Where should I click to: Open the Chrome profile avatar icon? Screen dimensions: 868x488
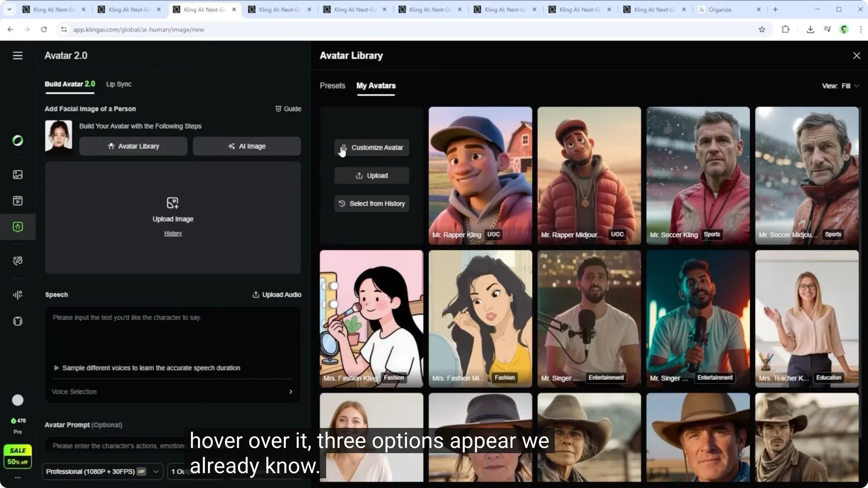click(x=844, y=29)
